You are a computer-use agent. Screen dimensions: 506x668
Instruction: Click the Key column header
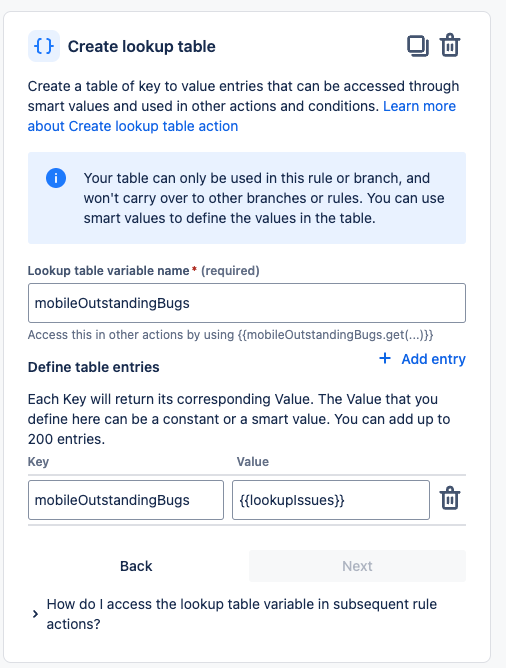38,462
